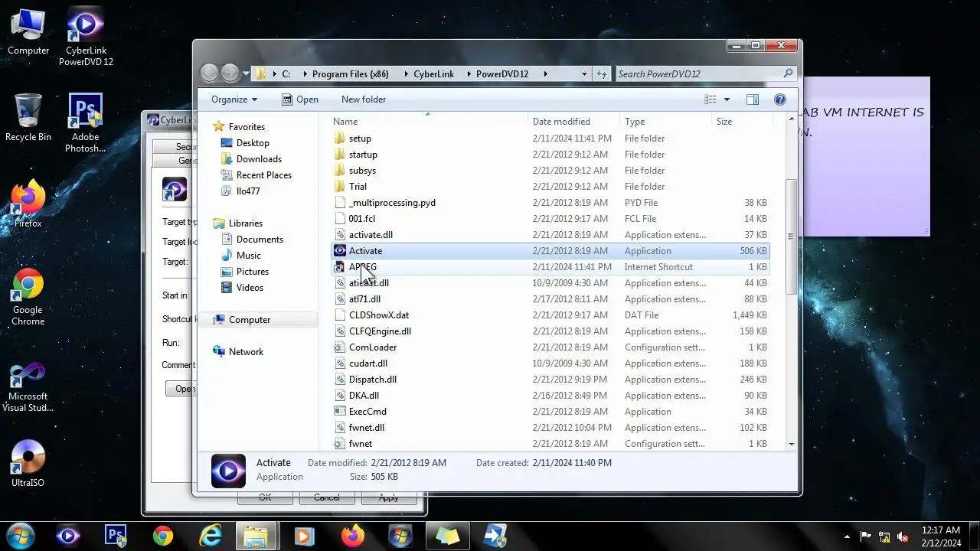
Task: Refresh the PowerDVD12 folder view
Action: pos(602,73)
